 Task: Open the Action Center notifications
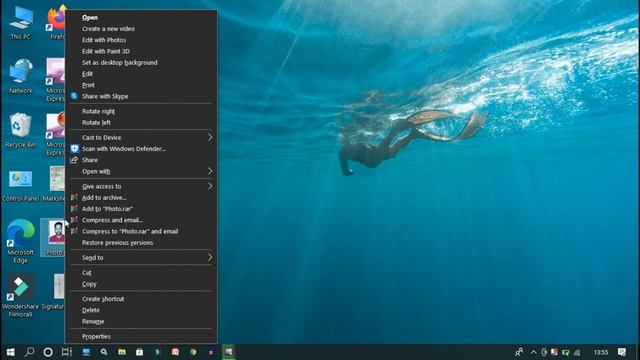[622, 352]
